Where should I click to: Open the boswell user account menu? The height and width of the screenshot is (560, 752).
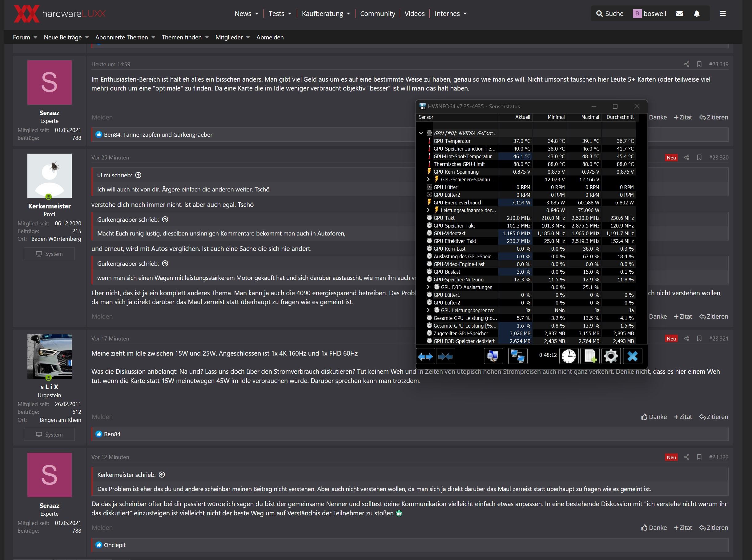point(649,14)
